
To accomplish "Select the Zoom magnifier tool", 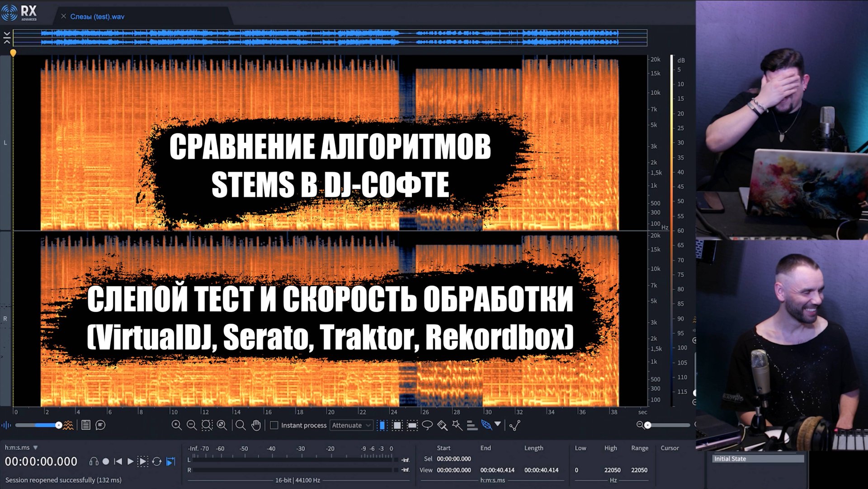I will (x=240, y=425).
